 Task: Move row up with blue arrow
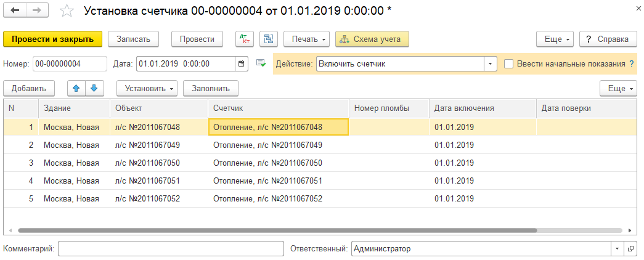point(76,88)
